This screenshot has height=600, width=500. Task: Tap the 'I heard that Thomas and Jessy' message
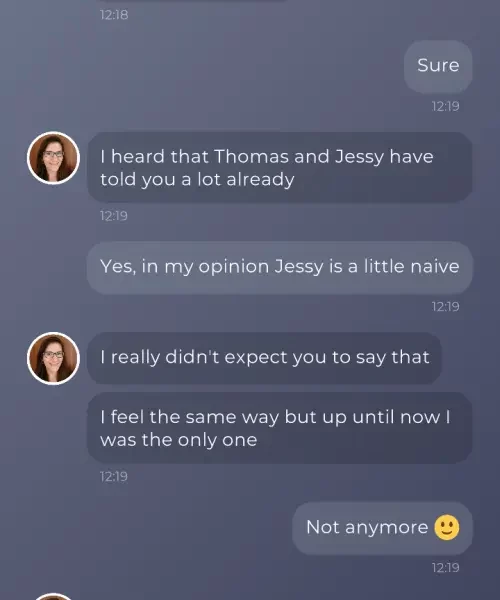[x=280, y=168]
